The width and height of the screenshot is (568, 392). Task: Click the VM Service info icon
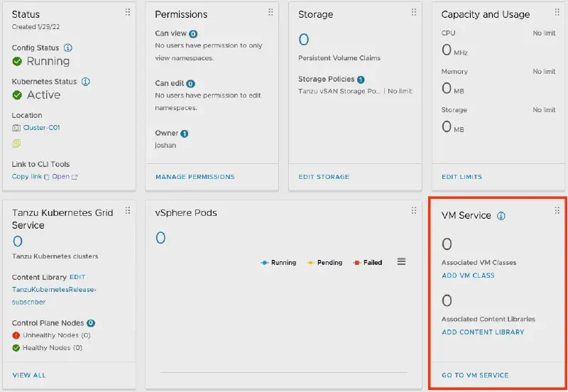click(501, 216)
